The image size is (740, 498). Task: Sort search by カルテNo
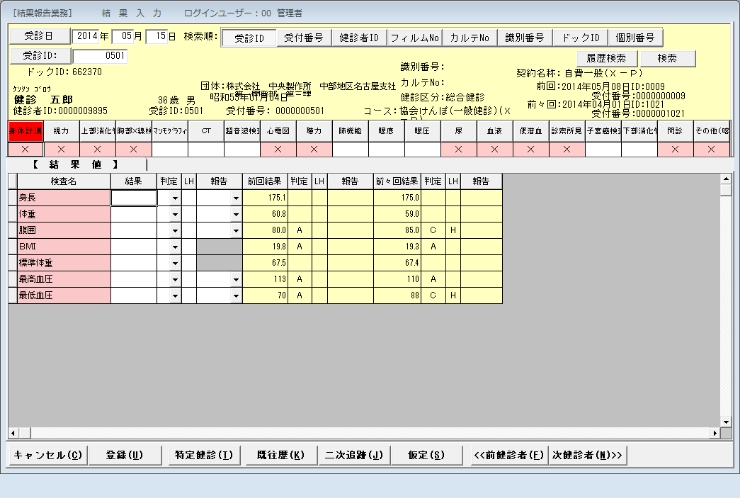(470, 38)
